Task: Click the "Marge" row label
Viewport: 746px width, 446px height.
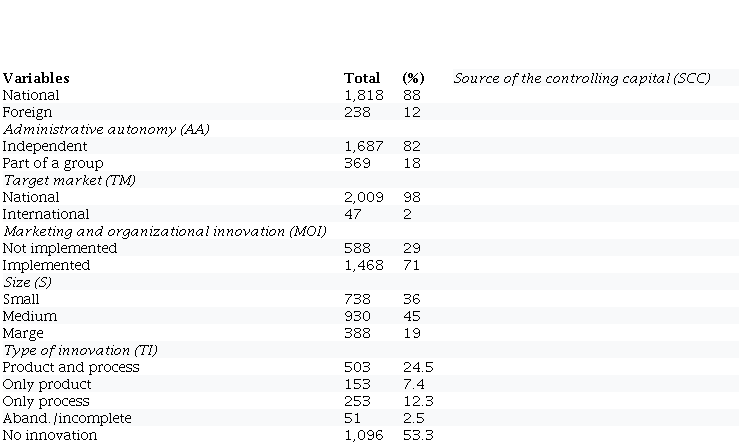Action: point(23,333)
